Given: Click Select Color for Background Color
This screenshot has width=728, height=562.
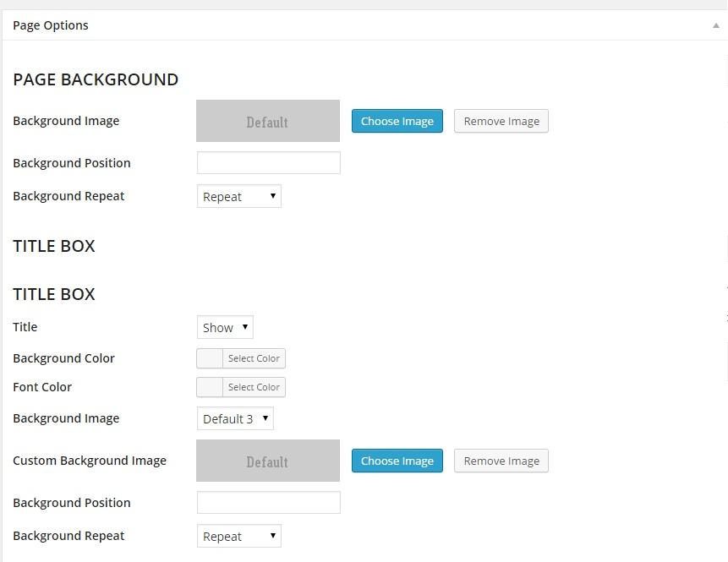Looking at the screenshot, I should (254, 358).
